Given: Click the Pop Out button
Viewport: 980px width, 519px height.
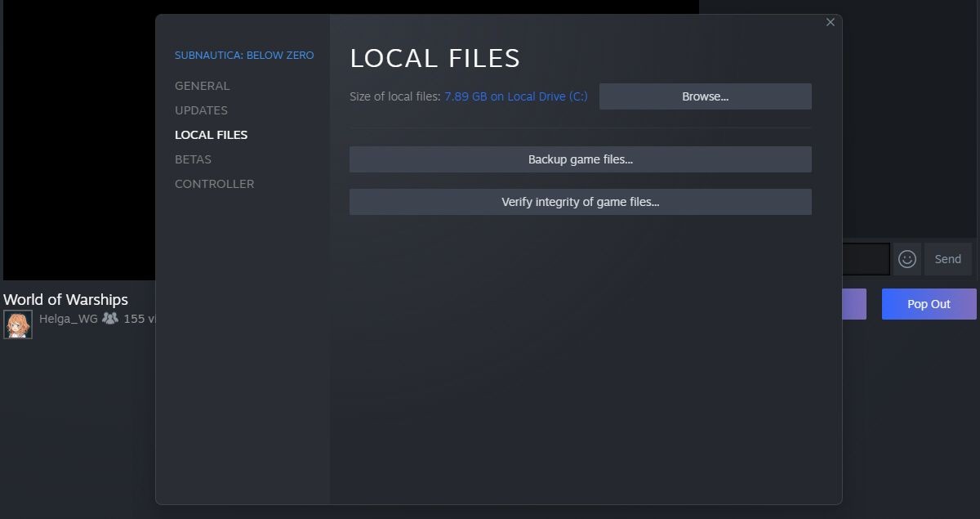Looking at the screenshot, I should [x=929, y=304].
